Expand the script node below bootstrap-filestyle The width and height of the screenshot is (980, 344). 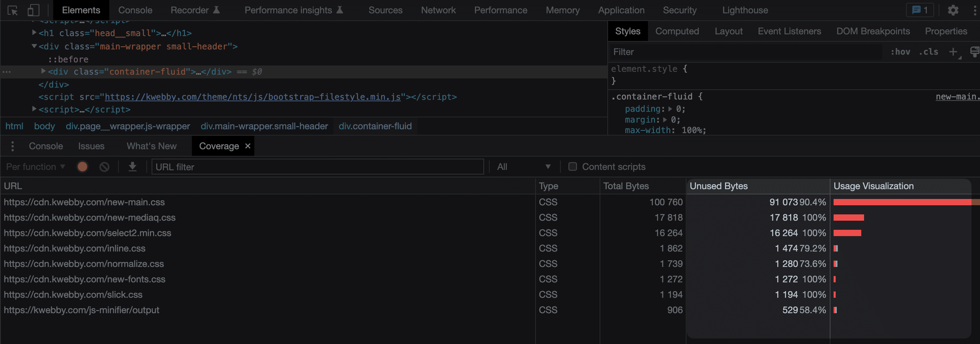click(34, 109)
